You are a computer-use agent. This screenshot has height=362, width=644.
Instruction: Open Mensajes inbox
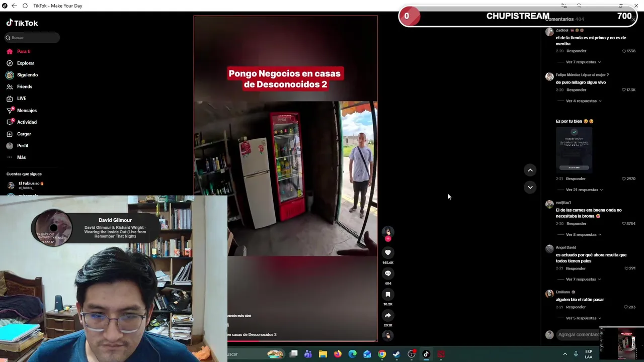(22, 110)
